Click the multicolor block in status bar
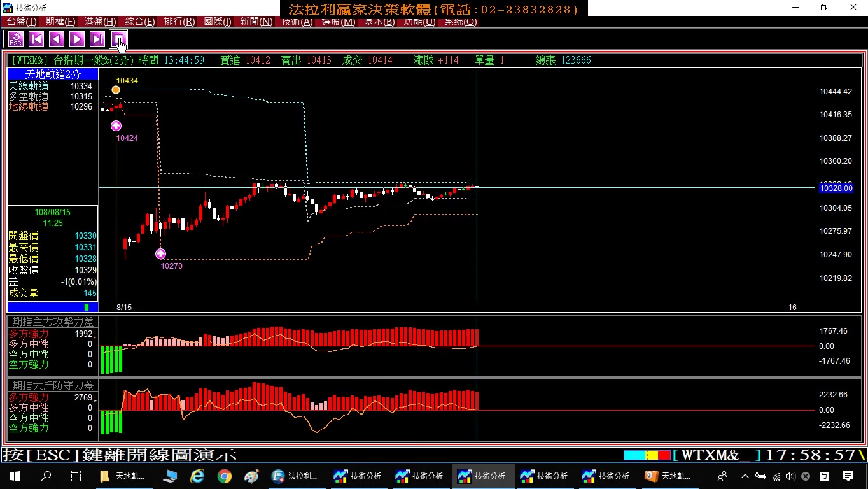Viewport: 868px width, 489px height. (647, 455)
